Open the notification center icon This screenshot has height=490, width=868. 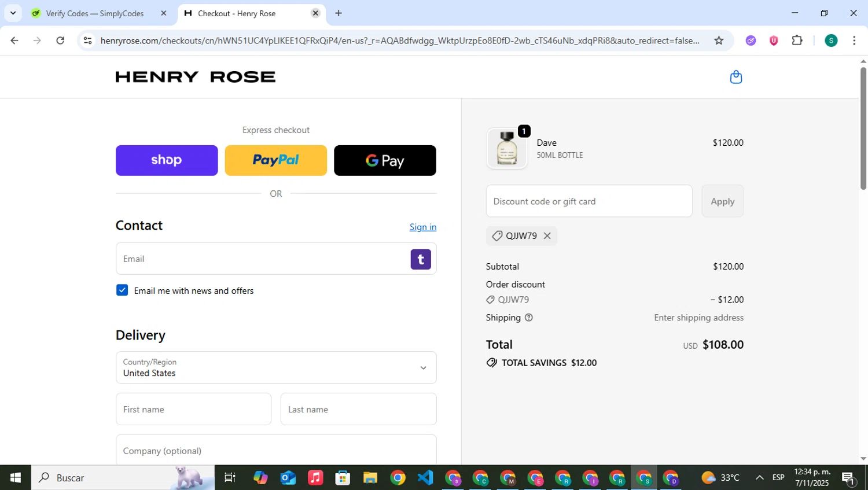(x=849, y=478)
